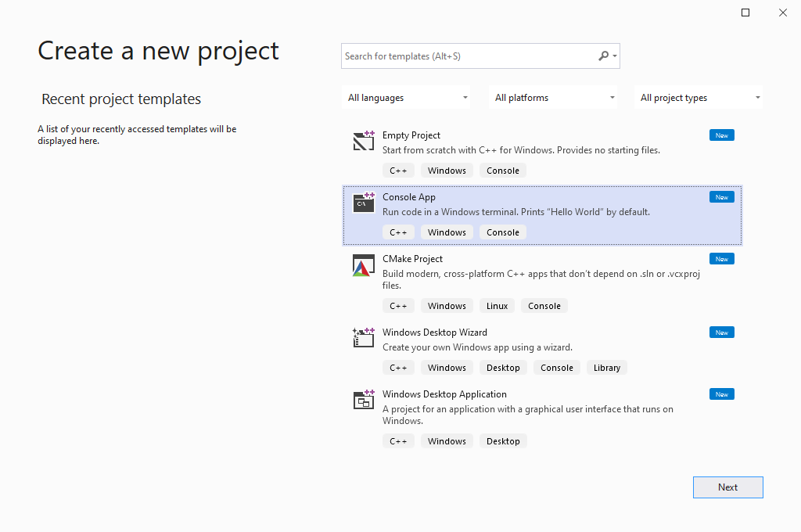The image size is (801, 532).
Task: Select the Windows Desktop Wizard title
Action: (x=434, y=332)
